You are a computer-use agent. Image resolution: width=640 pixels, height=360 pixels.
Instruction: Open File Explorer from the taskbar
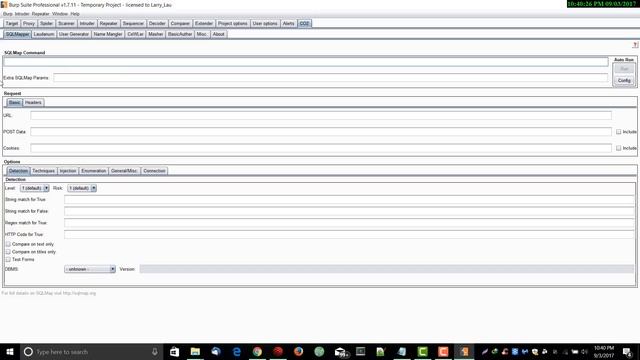tap(195, 351)
